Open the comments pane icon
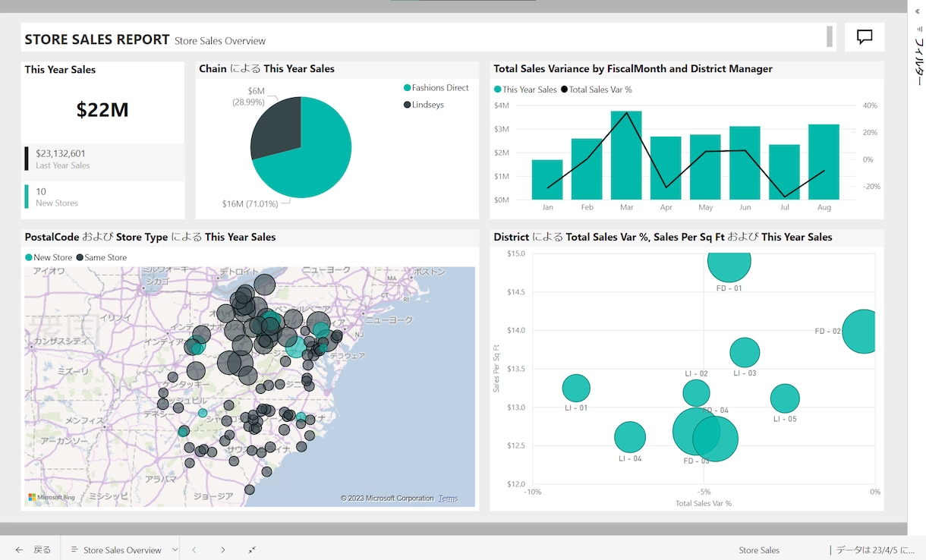The height and width of the screenshot is (560, 926). point(865,37)
